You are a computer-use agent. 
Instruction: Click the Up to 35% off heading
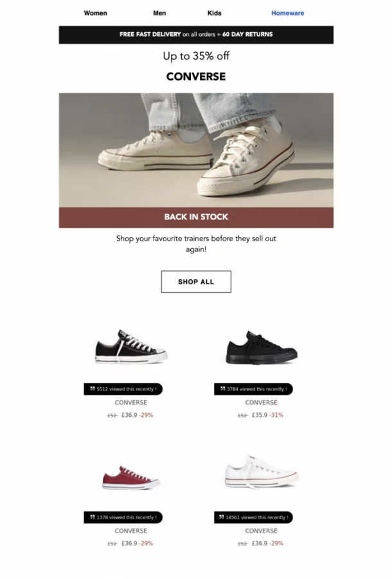coord(196,56)
